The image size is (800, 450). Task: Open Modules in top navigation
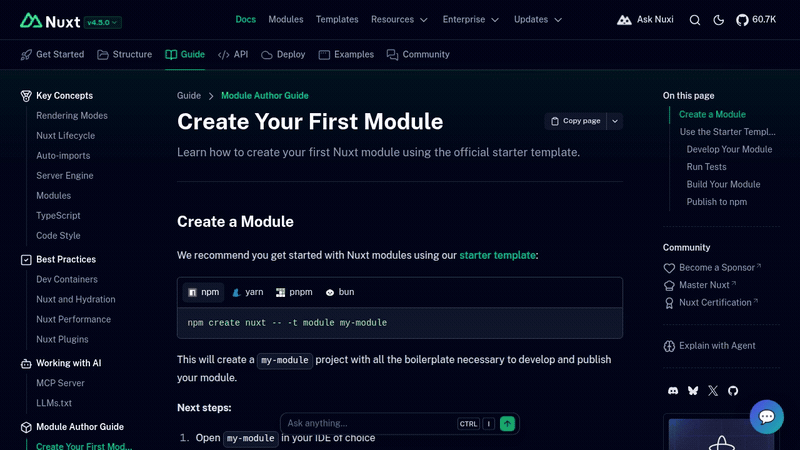point(286,20)
